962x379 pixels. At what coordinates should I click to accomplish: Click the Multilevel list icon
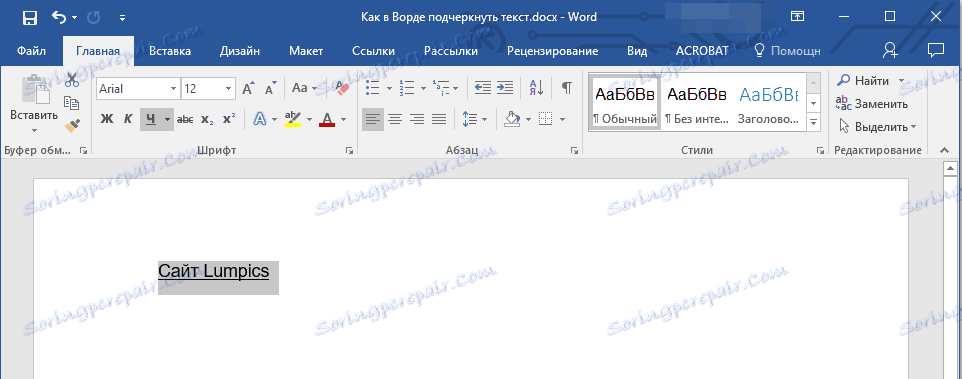[441, 88]
